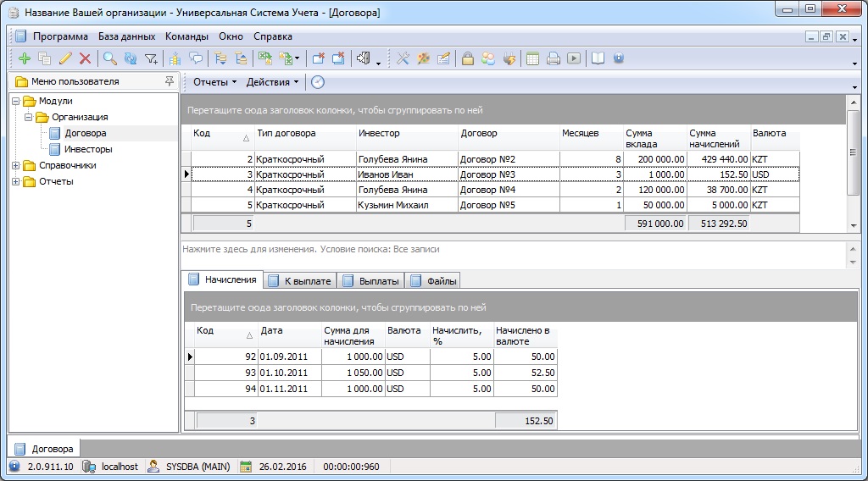Click the blue Refresh arrows icon

[131, 58]
